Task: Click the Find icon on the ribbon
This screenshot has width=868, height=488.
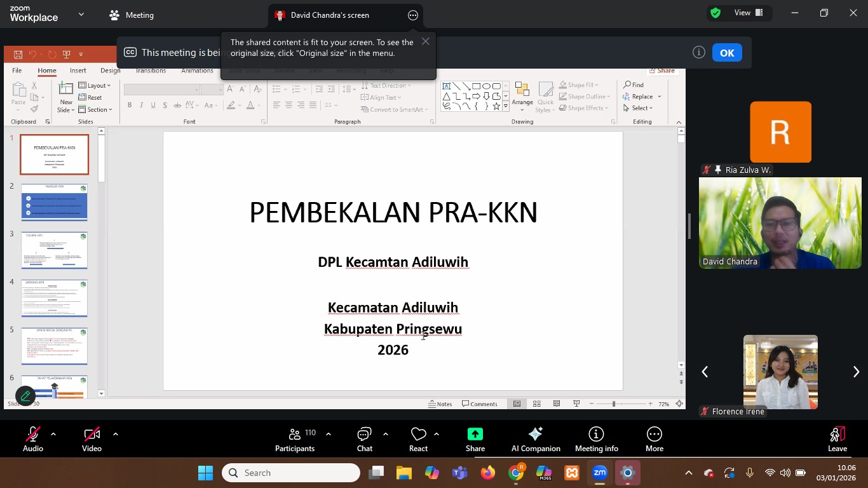Action: point(635,85)
